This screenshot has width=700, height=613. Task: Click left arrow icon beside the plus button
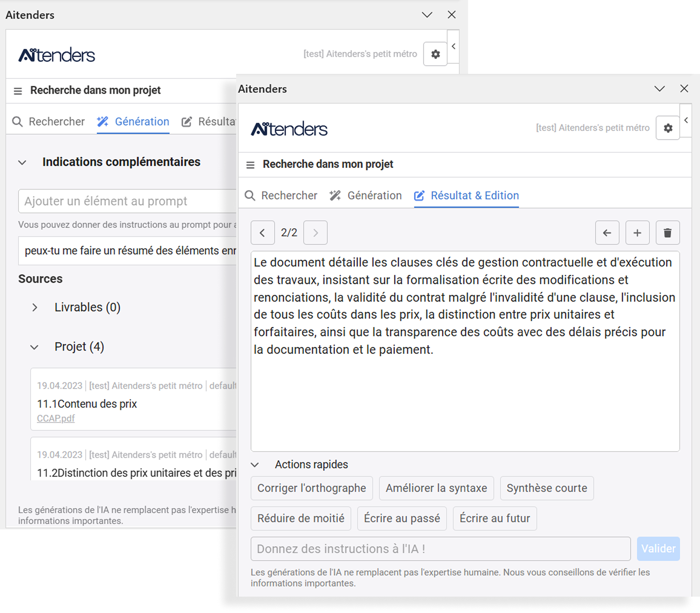click(x=607, y=233)
